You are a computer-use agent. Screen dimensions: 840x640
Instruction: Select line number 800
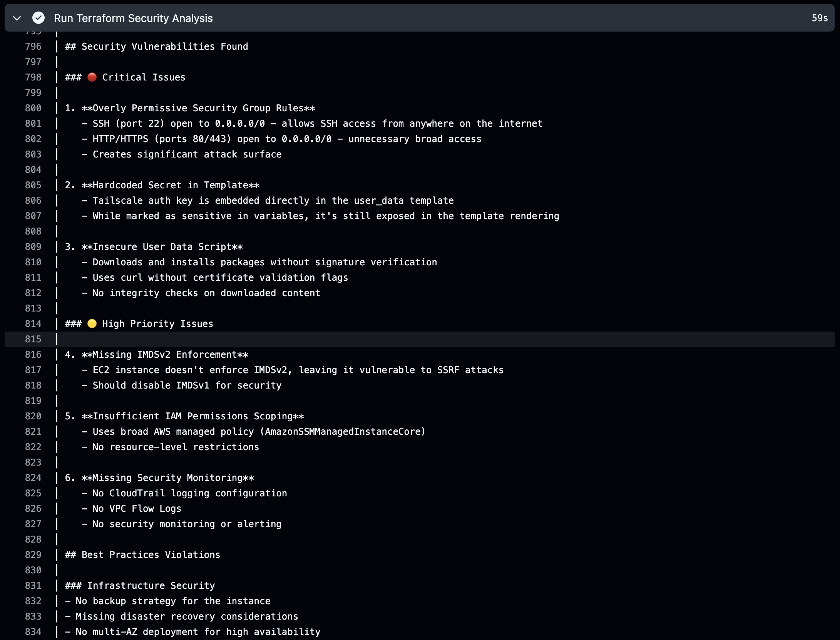(33, 108)
